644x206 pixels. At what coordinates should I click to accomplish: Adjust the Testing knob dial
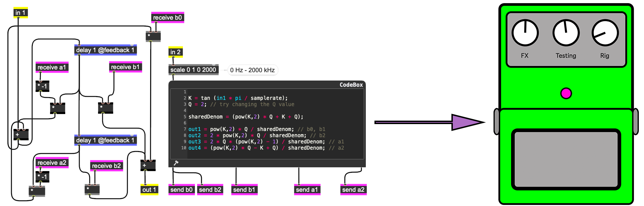pyautogui.click(x=566, y=33)
